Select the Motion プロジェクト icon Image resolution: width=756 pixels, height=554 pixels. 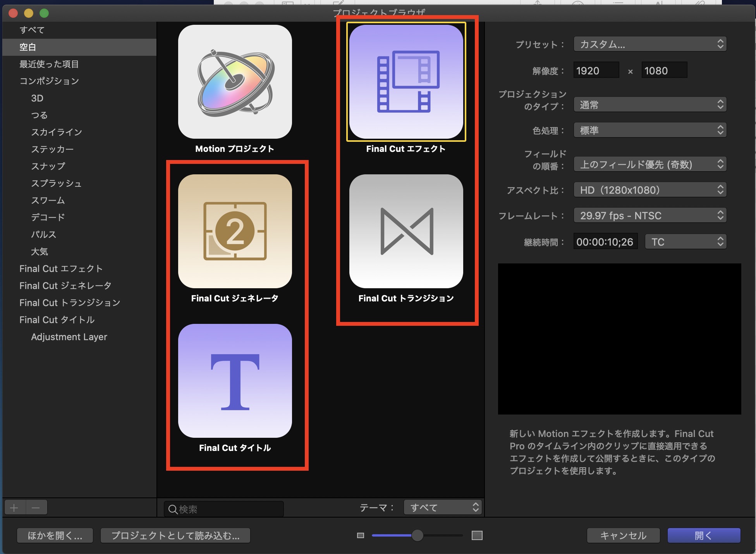(235, 82)
